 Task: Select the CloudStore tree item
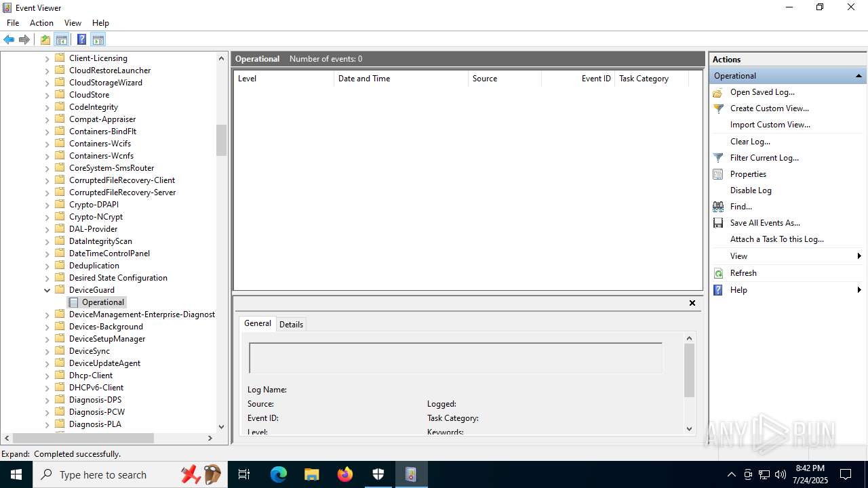point(89,95)
